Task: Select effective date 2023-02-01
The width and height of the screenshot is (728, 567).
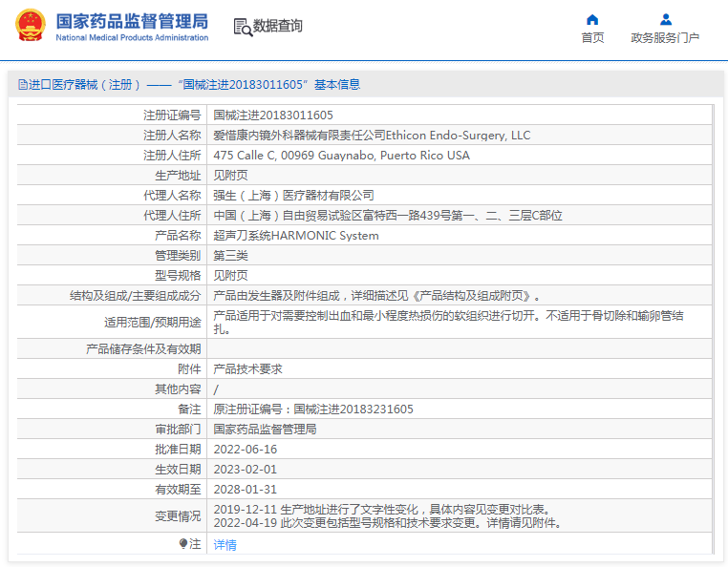Action: point(246,469)
